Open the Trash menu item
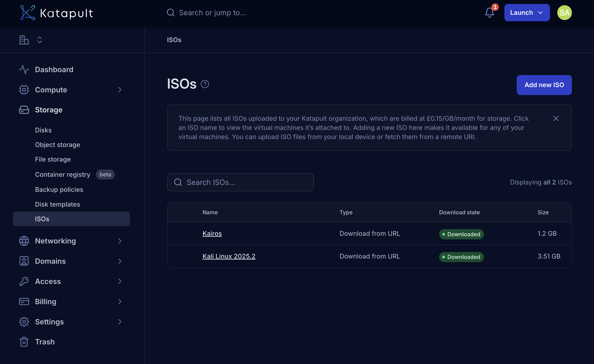 coord(45,341)
